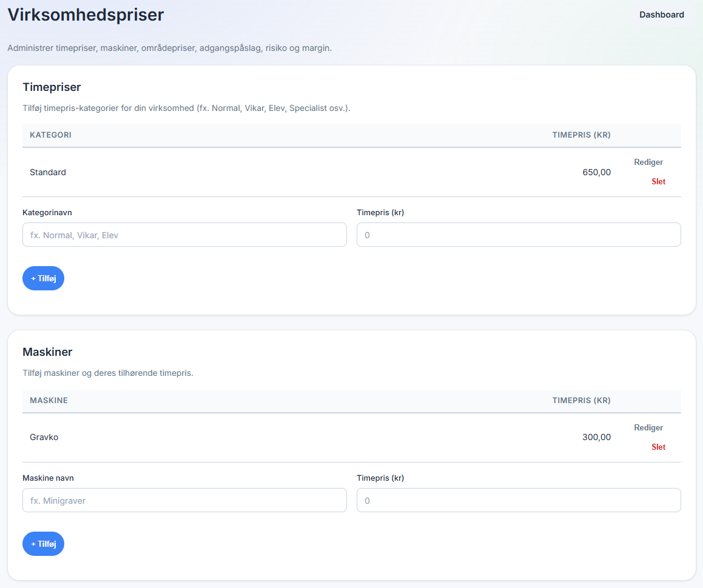The image size is (703, 588).
Task: Add a new machine with Tilføj
Action: point(44,544)
